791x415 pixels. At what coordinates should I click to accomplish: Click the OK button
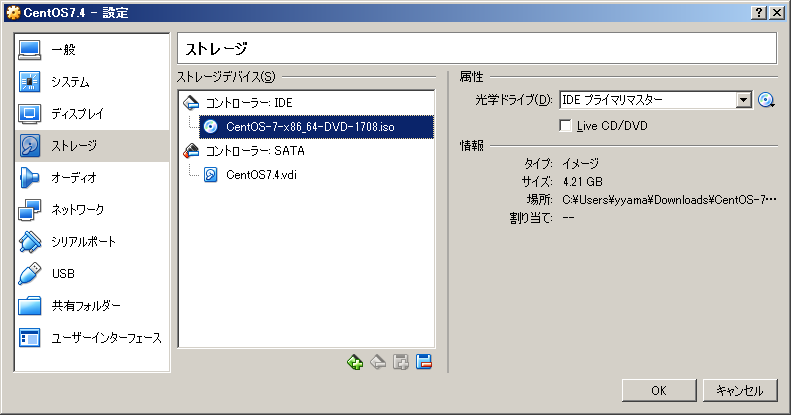[659, 390]
